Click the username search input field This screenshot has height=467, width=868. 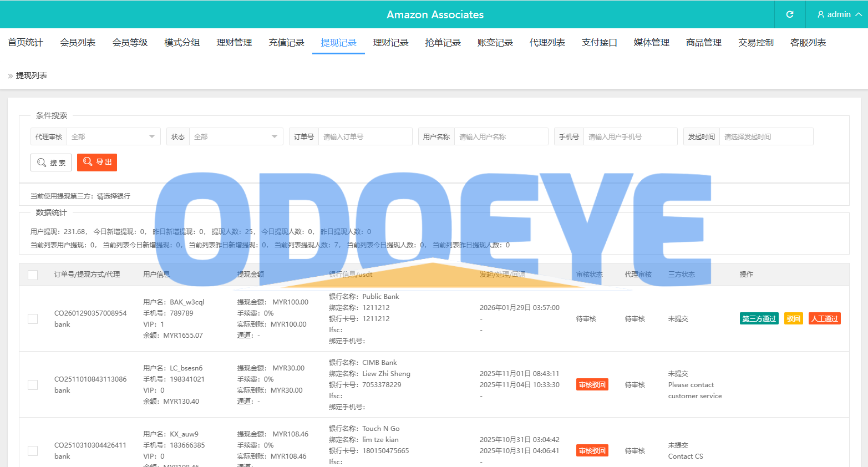tap(501, 137)
